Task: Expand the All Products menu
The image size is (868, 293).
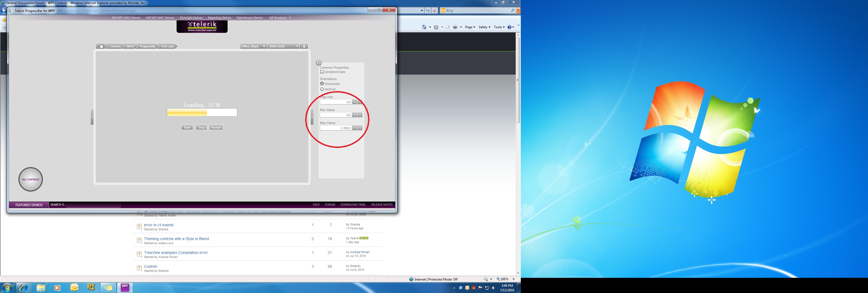Action: (280, 18)
